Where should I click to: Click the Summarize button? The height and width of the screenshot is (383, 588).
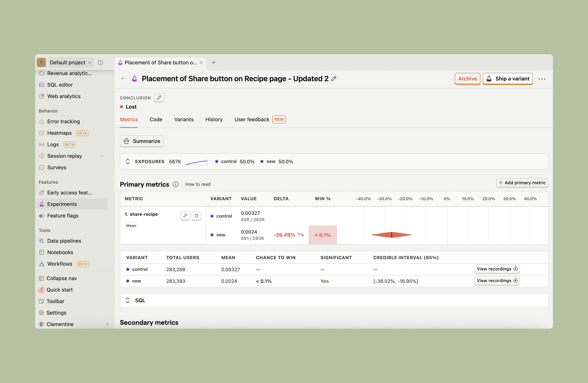click(142, 141)
